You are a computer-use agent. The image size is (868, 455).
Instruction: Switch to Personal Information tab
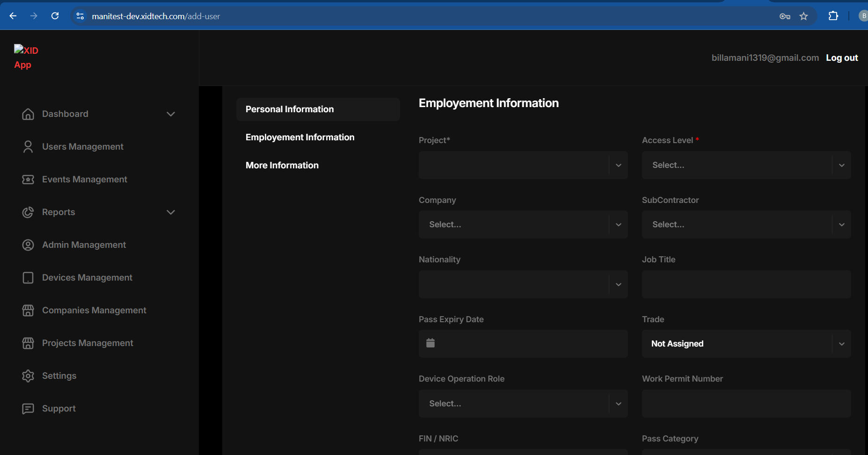point(290,109)
